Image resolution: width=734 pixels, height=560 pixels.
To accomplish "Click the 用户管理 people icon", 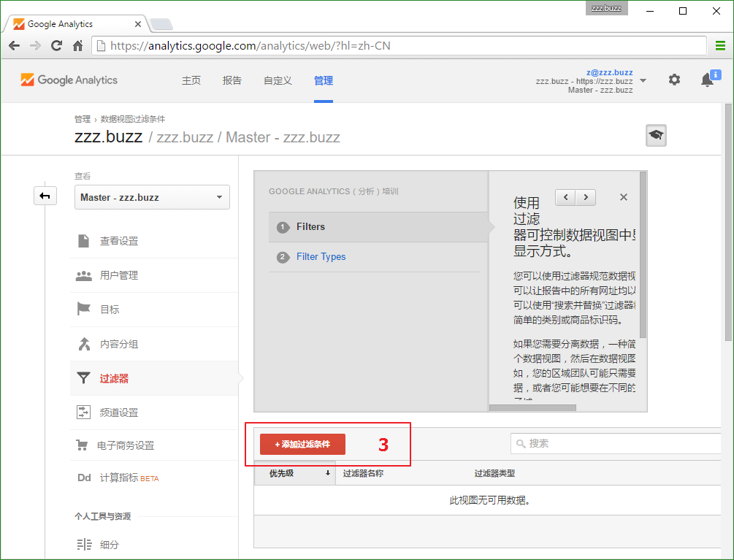I will point(84,275).
